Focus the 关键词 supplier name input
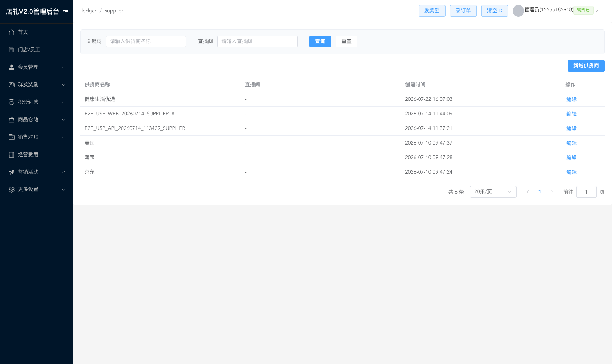 [x=146, y=41]
